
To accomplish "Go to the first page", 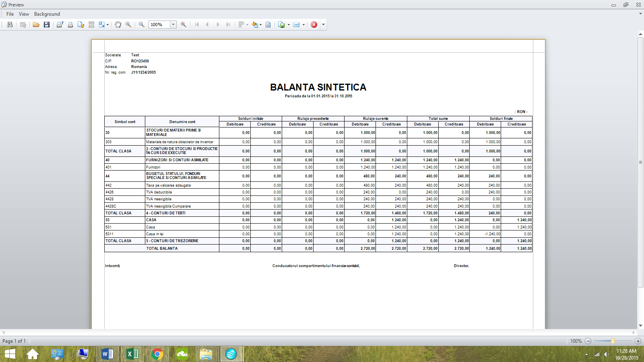I will click(197, 25).
